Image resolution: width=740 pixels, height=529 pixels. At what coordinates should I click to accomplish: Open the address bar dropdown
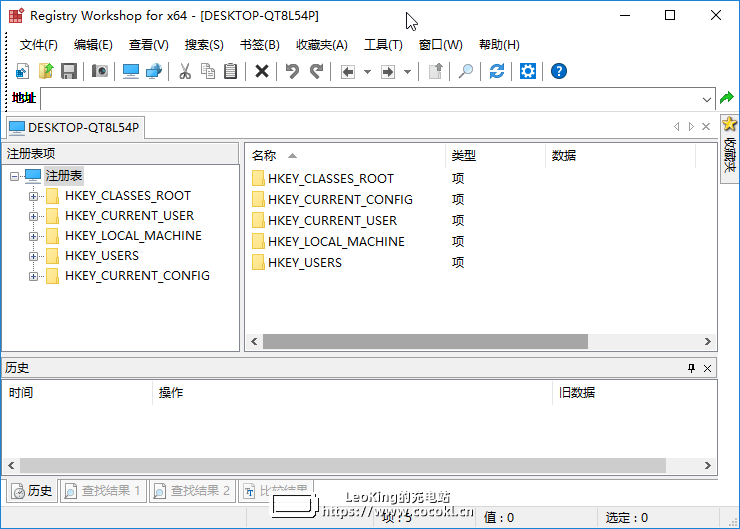click(706, 100)
